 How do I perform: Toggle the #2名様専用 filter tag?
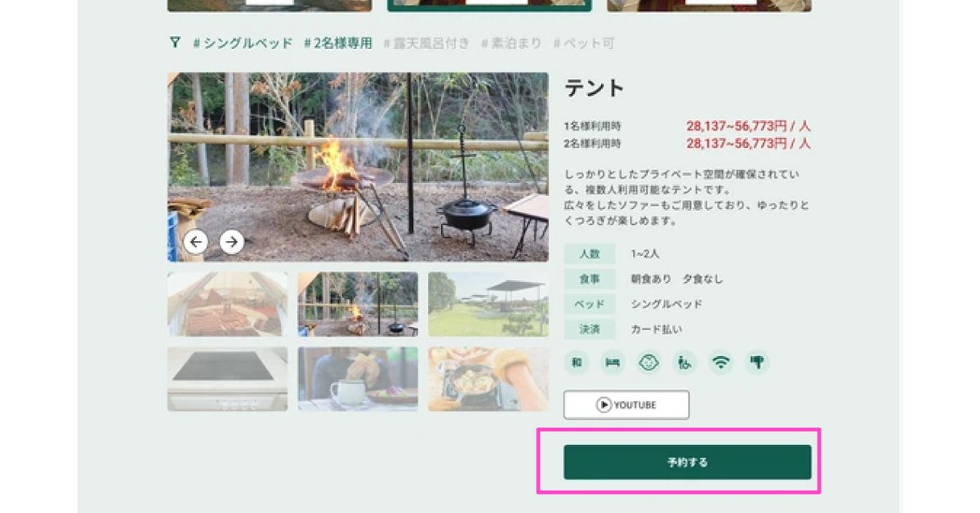(338, 43)
